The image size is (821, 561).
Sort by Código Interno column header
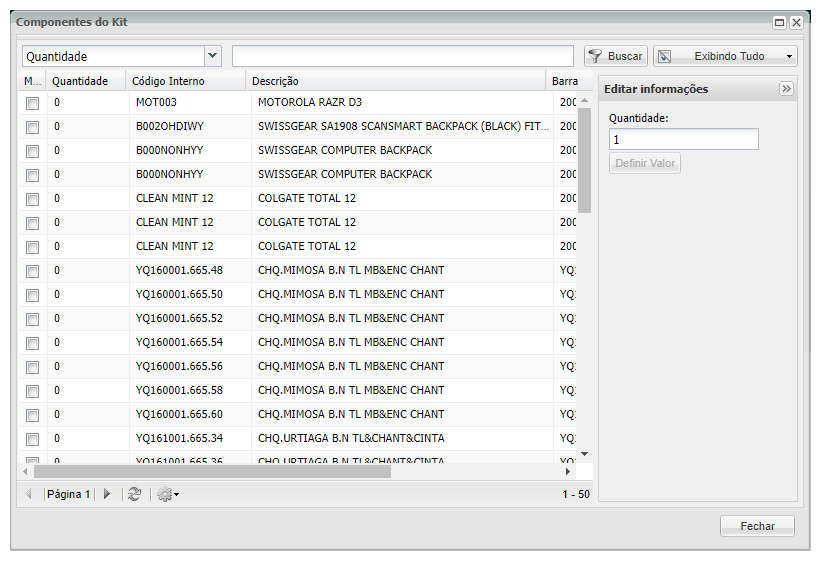(x=185, y=81)
